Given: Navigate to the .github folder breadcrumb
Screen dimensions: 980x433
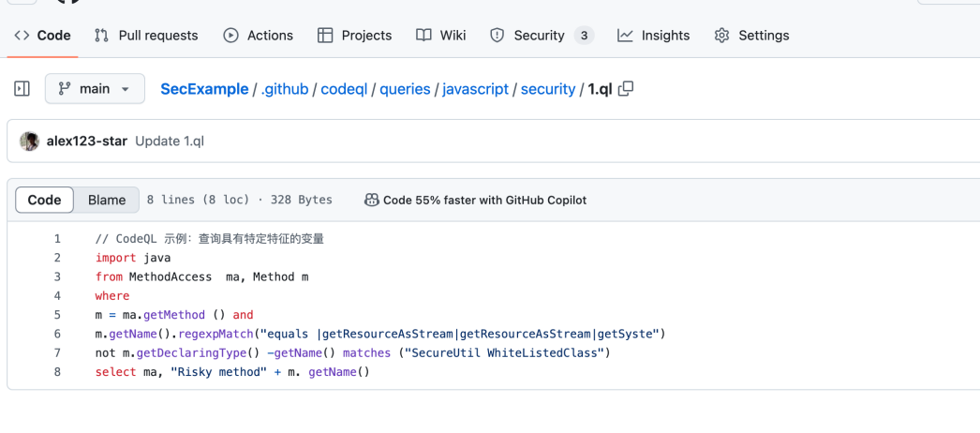Looking at the screenshot, I should point(285,89).
